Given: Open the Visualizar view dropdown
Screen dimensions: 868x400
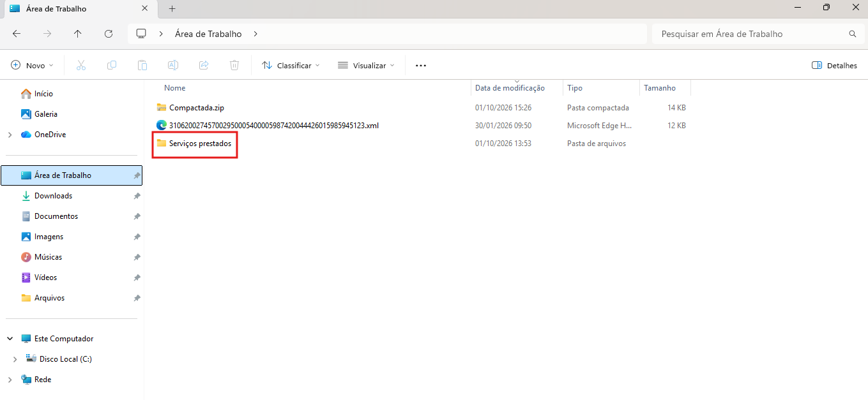Looking at the screenshot, I should (366, 65).
